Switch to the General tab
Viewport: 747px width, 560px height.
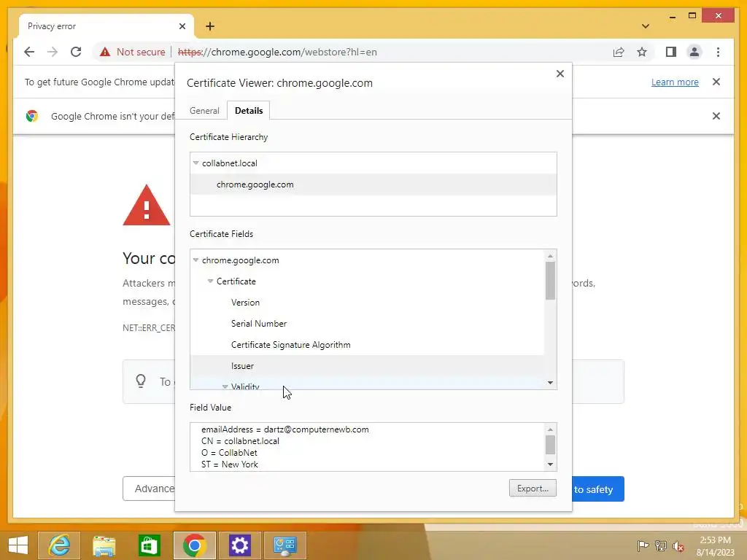[204, 111]
